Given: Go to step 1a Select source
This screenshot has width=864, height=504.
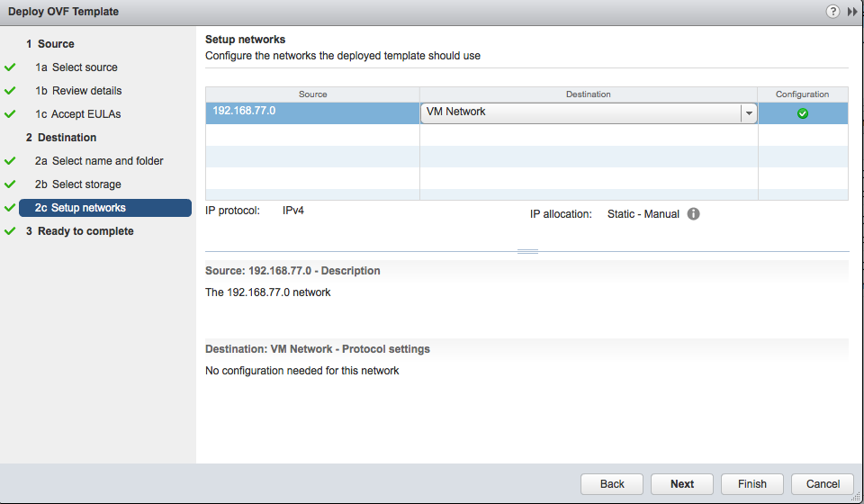Looking at the screenshot, I should point(76,67).
